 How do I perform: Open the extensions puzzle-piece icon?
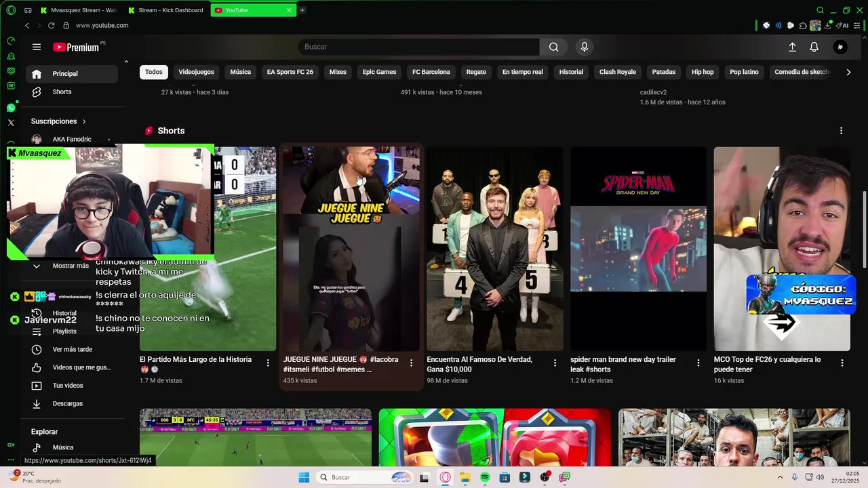pyautogui.click(x=803, y=25)
